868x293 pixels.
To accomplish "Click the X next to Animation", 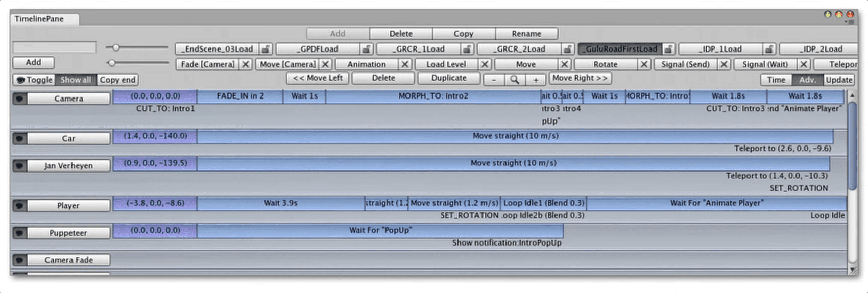I will tap(405, 64).
